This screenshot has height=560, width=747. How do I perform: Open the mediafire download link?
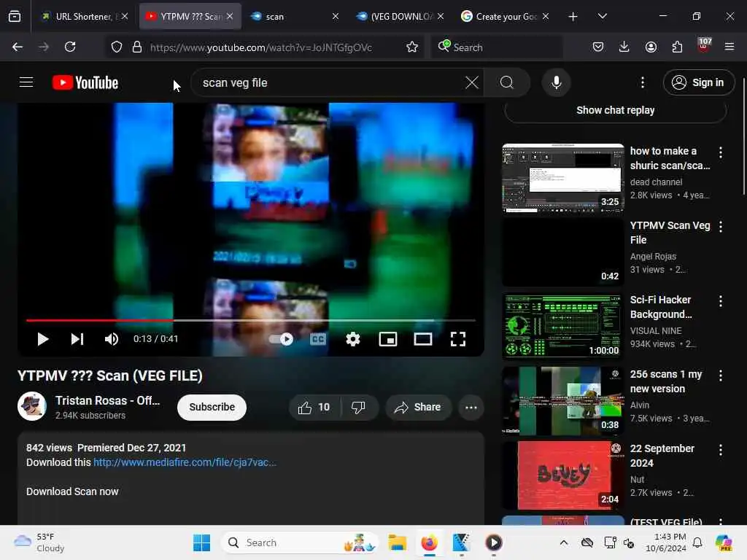pos(185,462)
